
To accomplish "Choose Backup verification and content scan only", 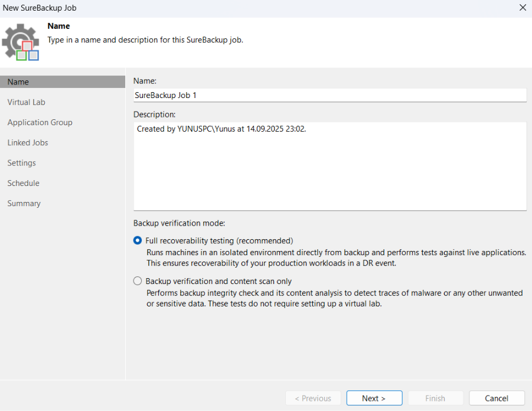I will click(138, 281).
